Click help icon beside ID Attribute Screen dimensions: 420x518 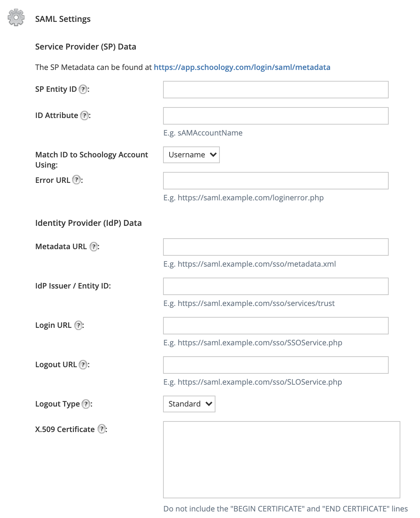click(x=84, y=115)
